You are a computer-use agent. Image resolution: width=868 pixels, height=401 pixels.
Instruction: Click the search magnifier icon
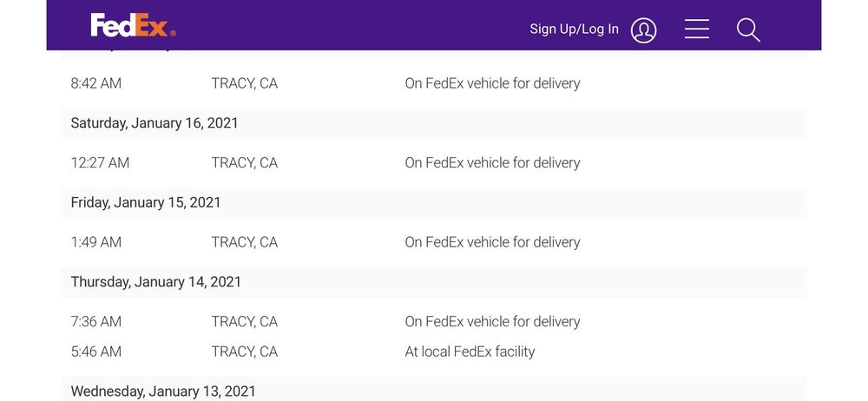pos(747,30)
